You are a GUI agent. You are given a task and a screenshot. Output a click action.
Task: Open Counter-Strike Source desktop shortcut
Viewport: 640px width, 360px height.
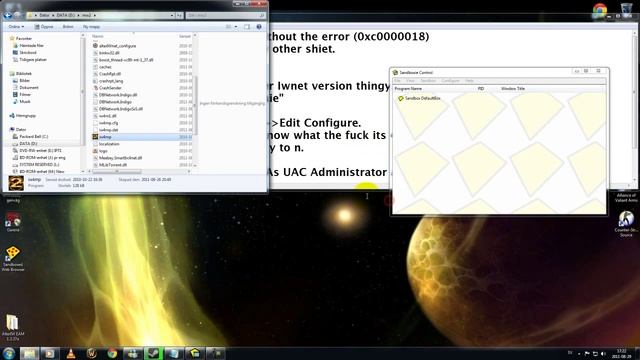coord(626,224)
